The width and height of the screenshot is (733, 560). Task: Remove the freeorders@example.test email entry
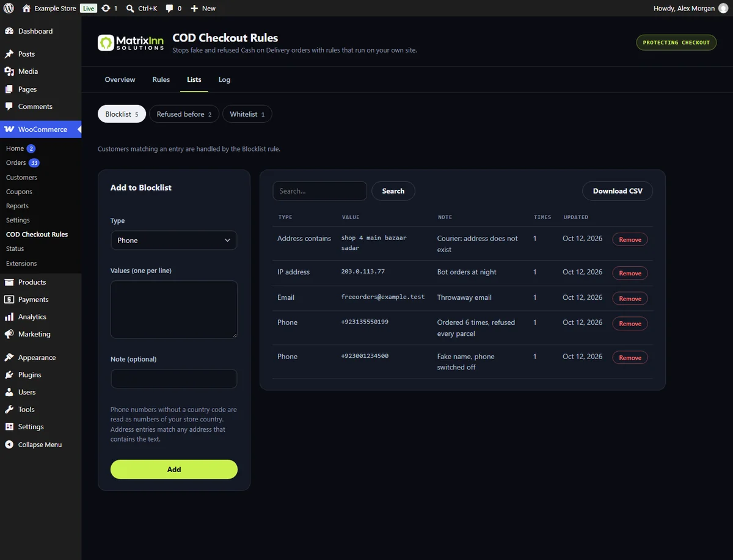pos(630,299)
